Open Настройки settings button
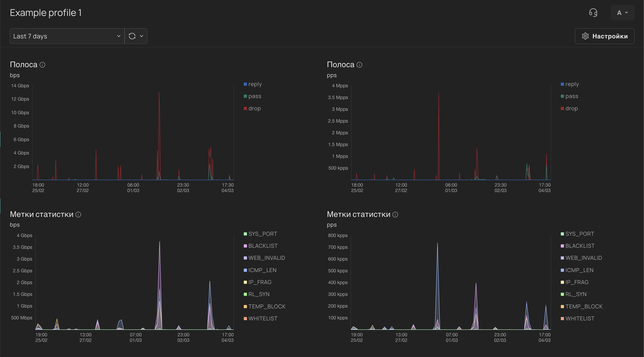644x357 pixels. pyautogui.click(x=605, y=36)
